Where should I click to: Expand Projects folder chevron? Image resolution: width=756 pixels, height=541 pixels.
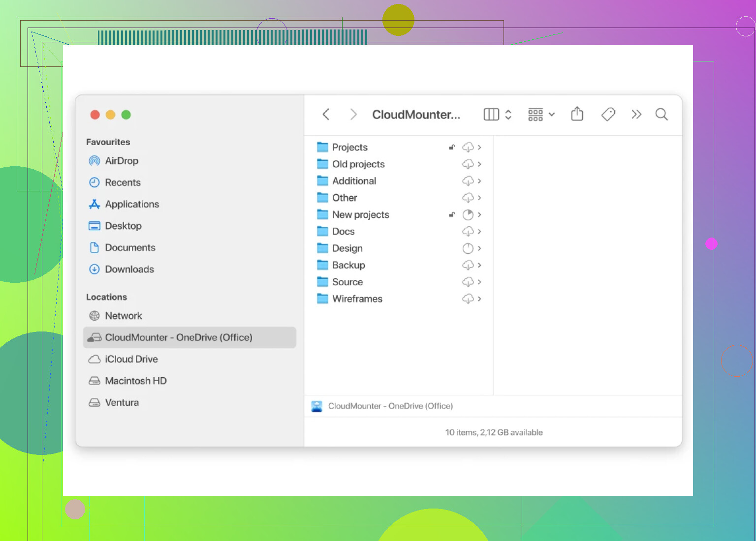point(479,147)
